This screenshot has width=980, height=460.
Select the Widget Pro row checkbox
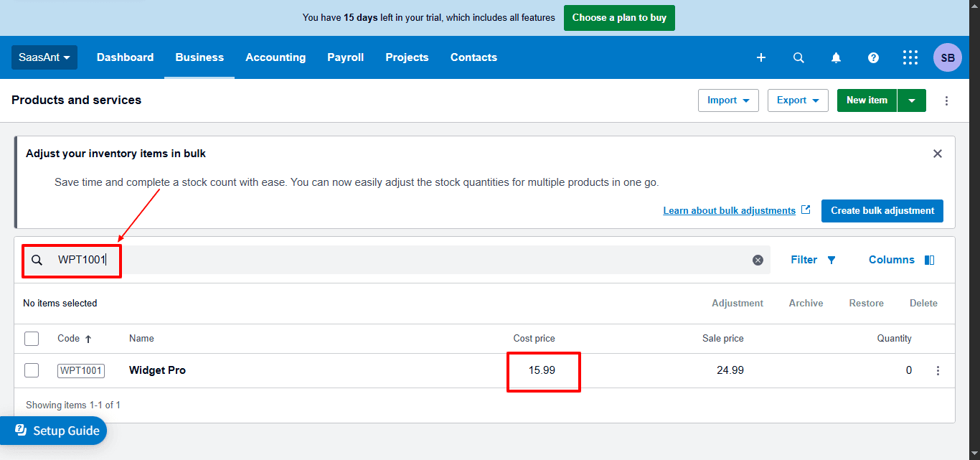[32, 370]
